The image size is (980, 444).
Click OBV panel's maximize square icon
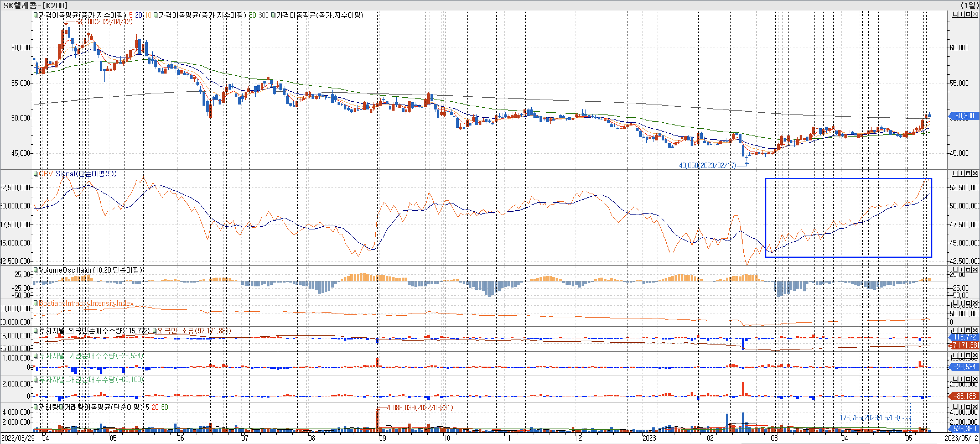(968, 173)
